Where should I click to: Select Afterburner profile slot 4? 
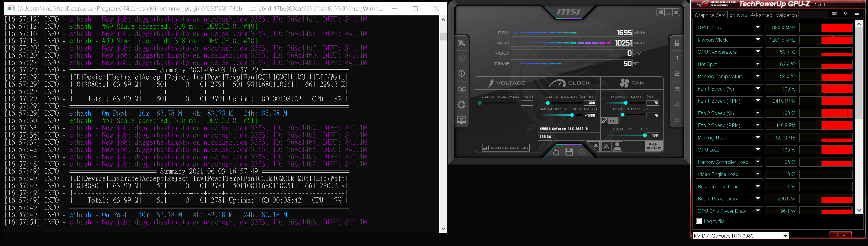click(x=677, y=104)
